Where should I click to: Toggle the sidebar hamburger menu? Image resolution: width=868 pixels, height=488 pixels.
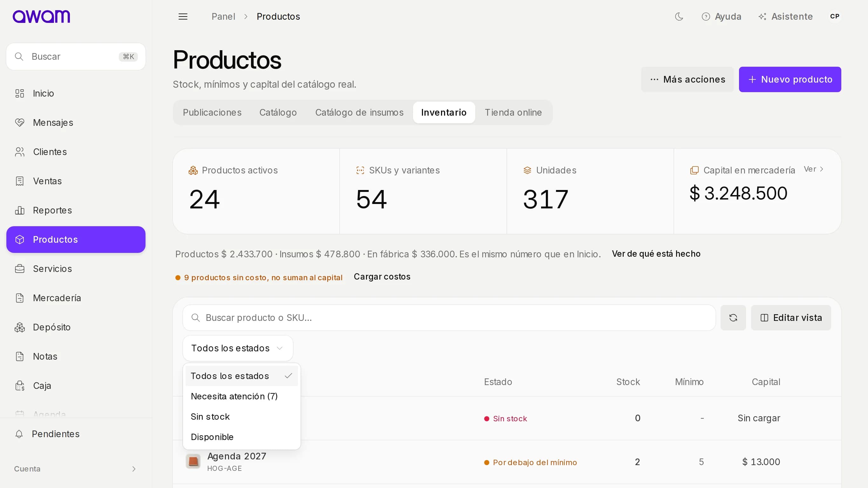[x=183, y=17]
